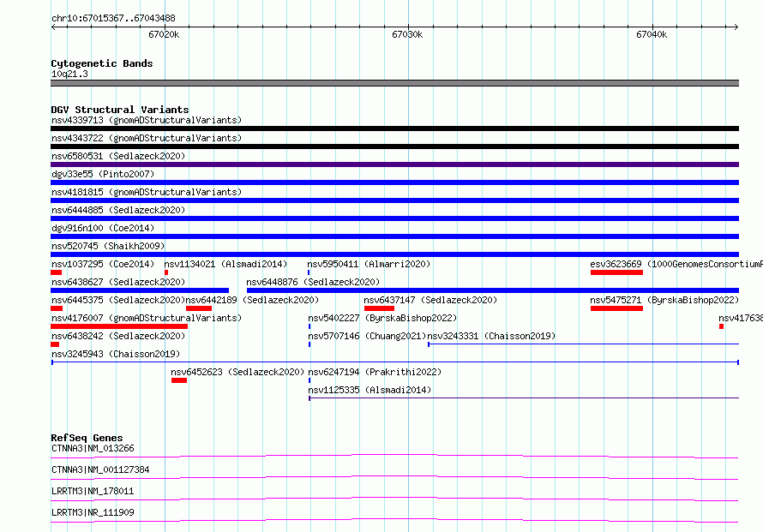Select the nsv4343722 gnomAD variant label
The height and width of the screenshot is (532, 763).
147,138
